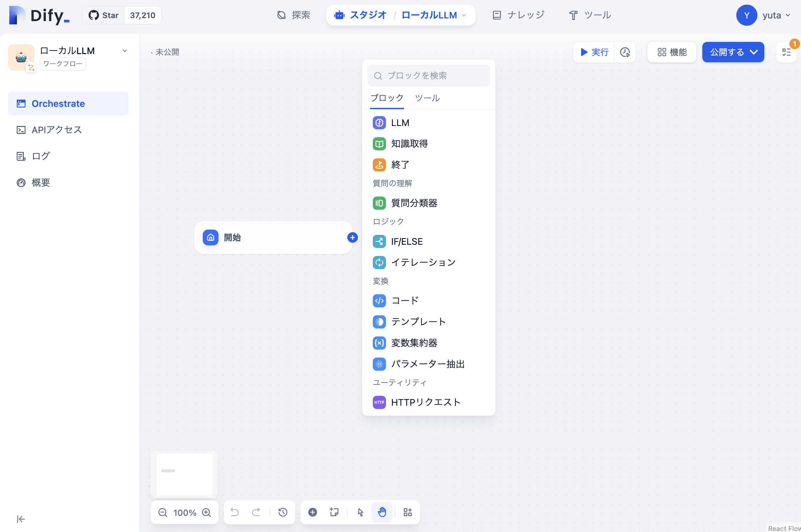Click the ブロックを検索 search field
The height and width of the screenshot is (532, 801).
429,76
